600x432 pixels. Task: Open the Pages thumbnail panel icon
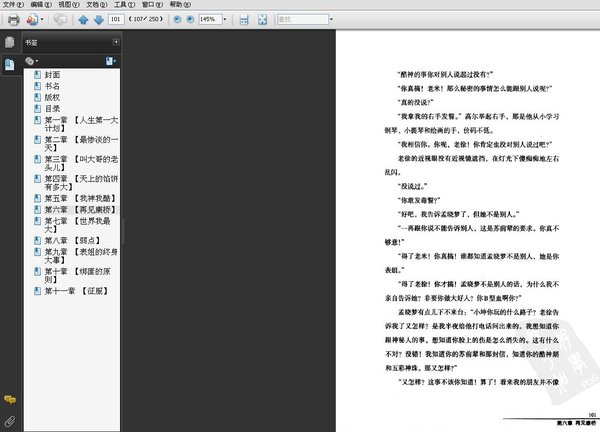click(x=10, y=42)
